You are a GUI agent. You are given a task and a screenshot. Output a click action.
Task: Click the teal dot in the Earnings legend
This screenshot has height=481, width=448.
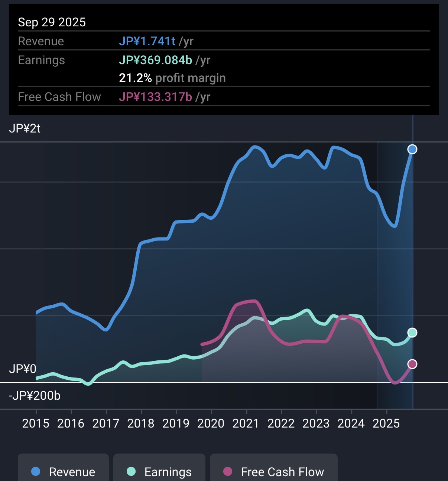pyautogui.click(x=131, y=471)
